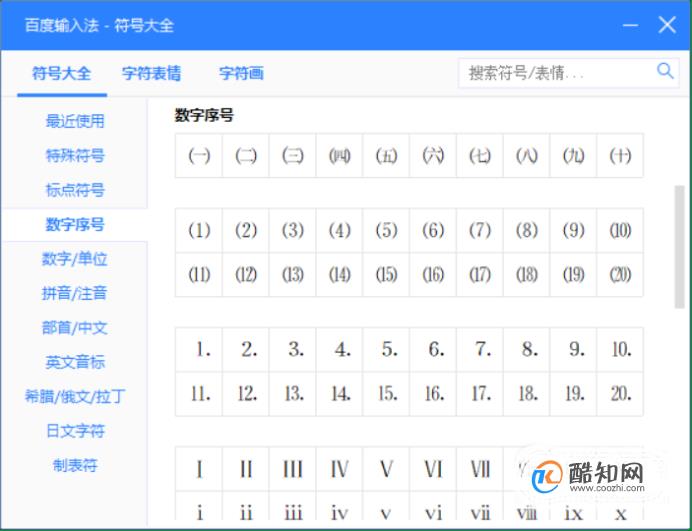Insert the (二) symbol

pyautogui.click(x=246, y=155)
